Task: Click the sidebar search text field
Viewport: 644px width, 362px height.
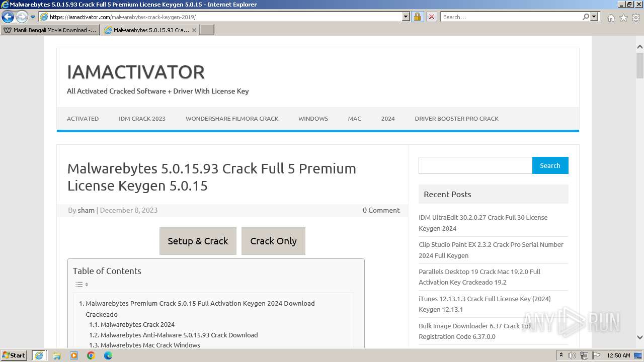Action: click(475, 165)
